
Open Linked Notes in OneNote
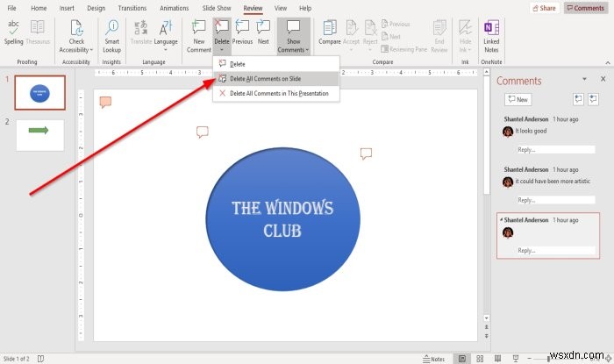click(491, 37)
